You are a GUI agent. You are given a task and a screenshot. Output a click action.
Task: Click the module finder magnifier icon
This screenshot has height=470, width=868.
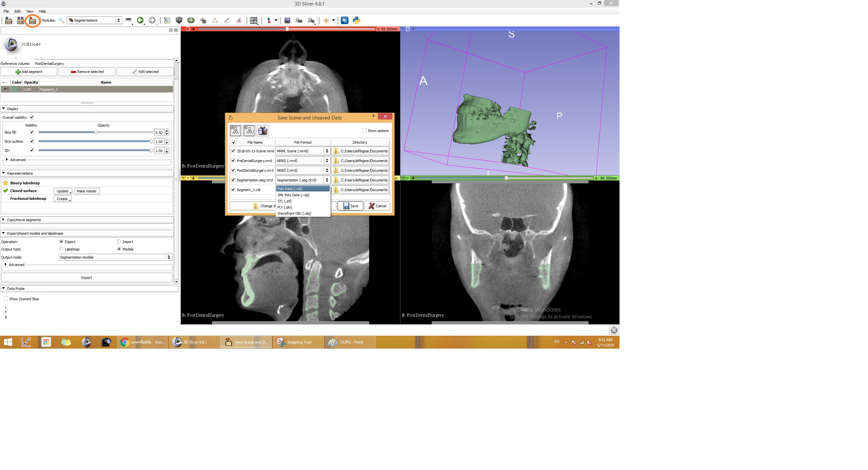click(x=61, y=20)
